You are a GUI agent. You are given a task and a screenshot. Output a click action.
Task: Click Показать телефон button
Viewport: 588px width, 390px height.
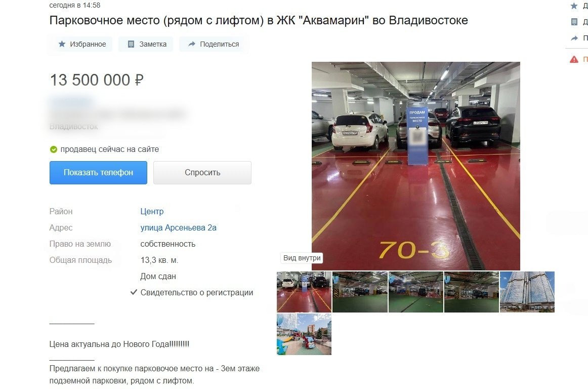(98, 173)
